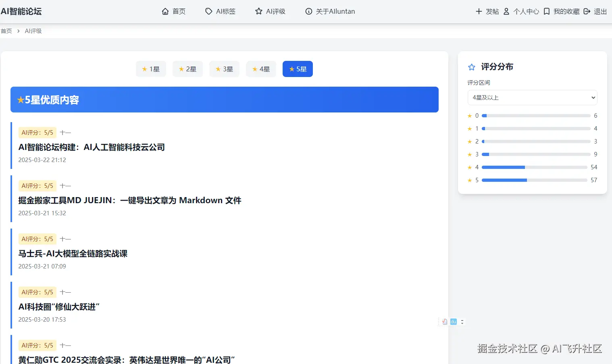The image size is (612, 364).
Task: Click the AI评分 5/5 badge on 马士兵 post
Action: [37, 239]
